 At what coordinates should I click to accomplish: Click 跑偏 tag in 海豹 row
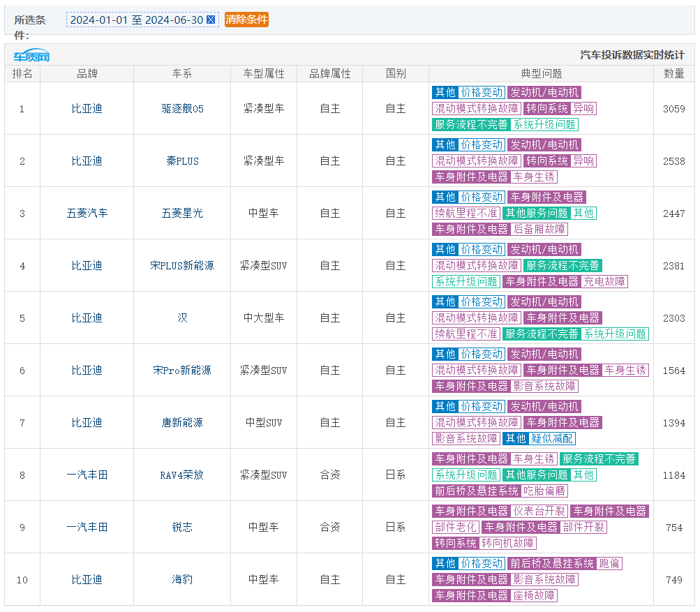(x=609, y=563)
